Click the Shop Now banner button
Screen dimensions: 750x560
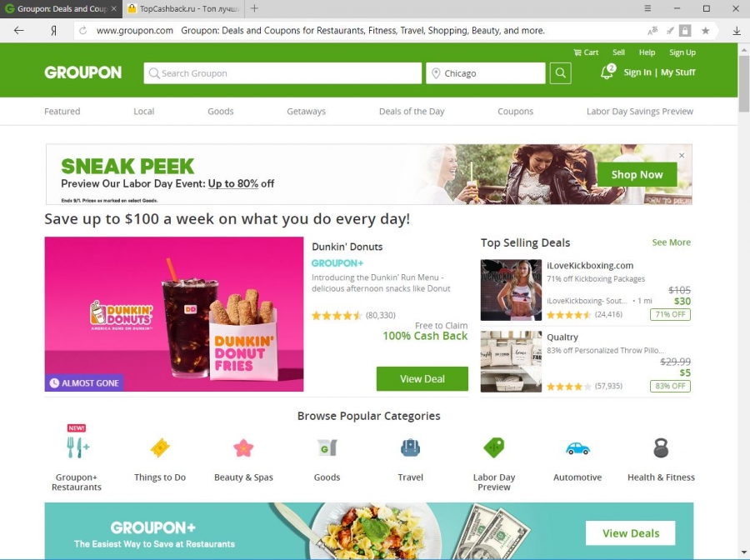coord(637,174)
